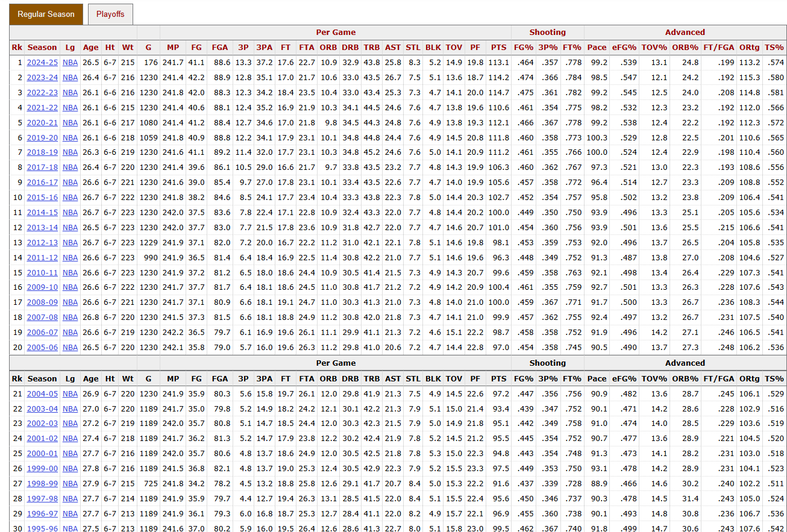The image size is (787, 532).
Task: Sort by TS% in the topmost header row
Action: [x=774, y=48]
